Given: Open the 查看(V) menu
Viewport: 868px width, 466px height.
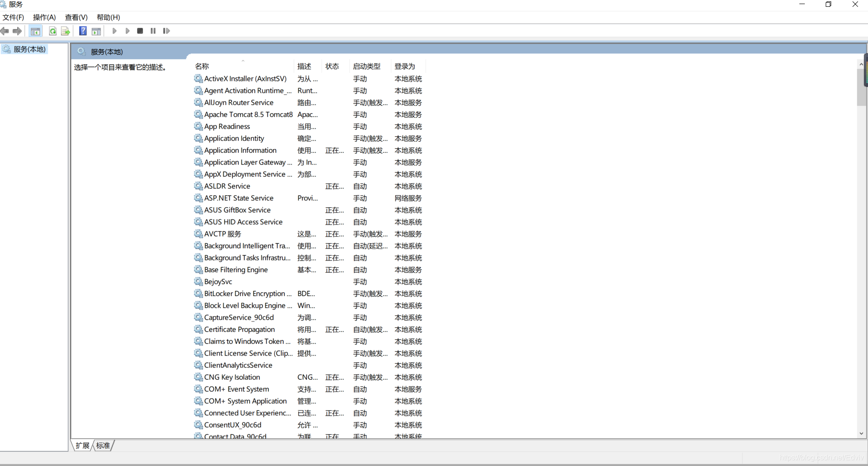Looking at the screenshot, I should pyautogui.click(x=76, y=17).
